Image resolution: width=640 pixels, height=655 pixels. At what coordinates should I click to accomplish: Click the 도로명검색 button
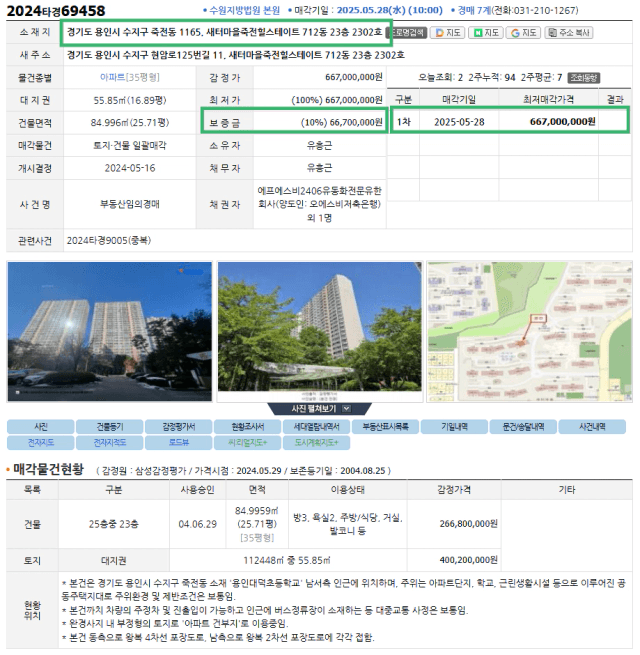409,33
